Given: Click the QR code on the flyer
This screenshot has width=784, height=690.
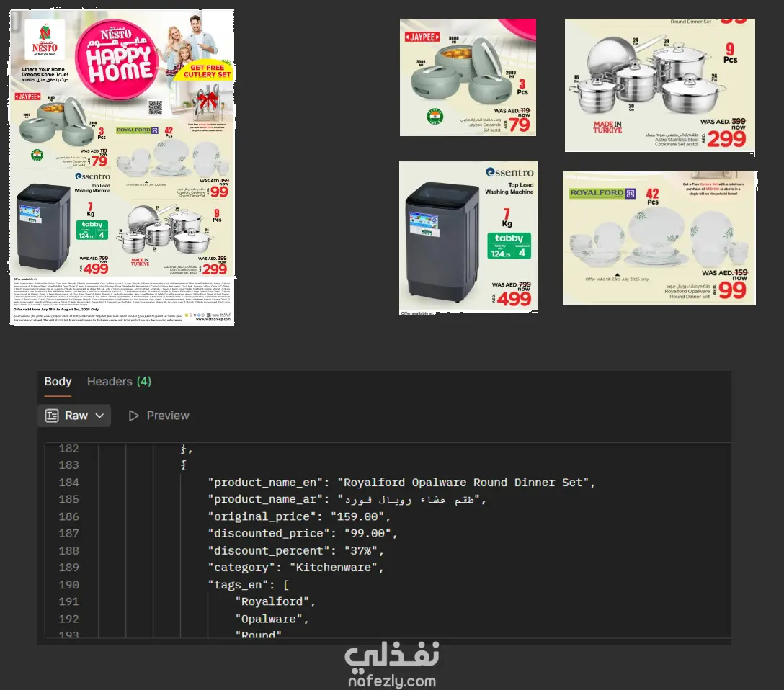Looking at the screenshot, I should [x=156, y=107].
